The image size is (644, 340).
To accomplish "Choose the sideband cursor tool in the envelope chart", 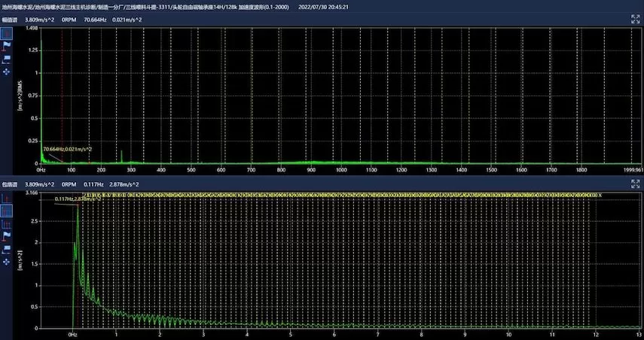I will 7,223.
